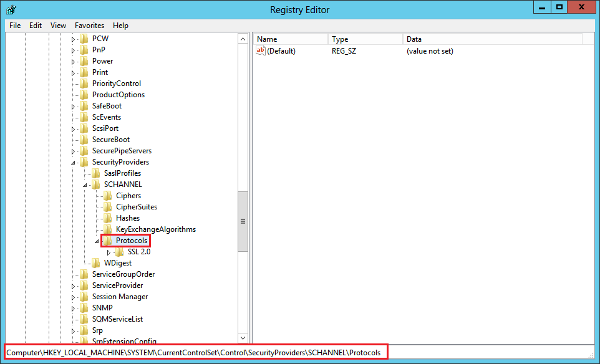600x364 pixels.
Task: Open the View menu
Action: click(58, 26)
